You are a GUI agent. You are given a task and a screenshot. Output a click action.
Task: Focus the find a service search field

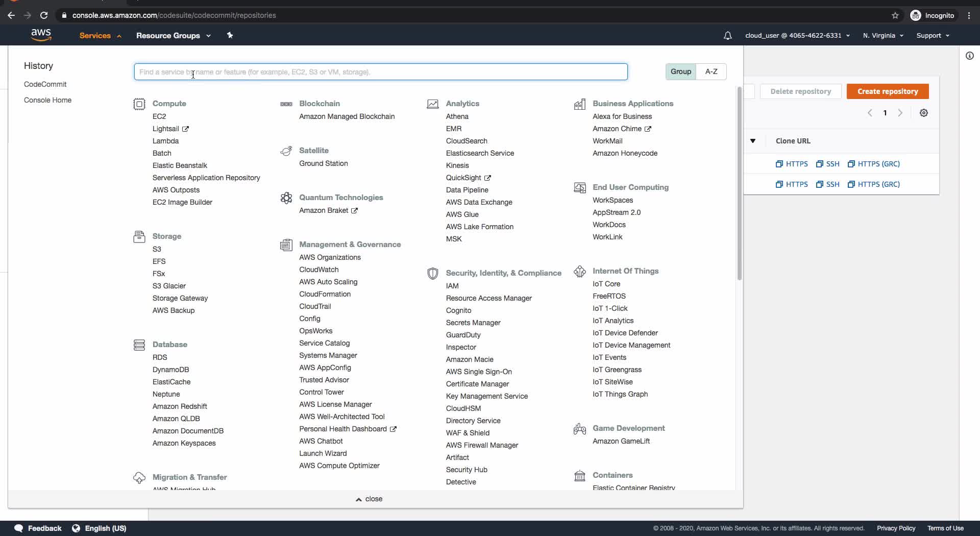click(380, 72)
